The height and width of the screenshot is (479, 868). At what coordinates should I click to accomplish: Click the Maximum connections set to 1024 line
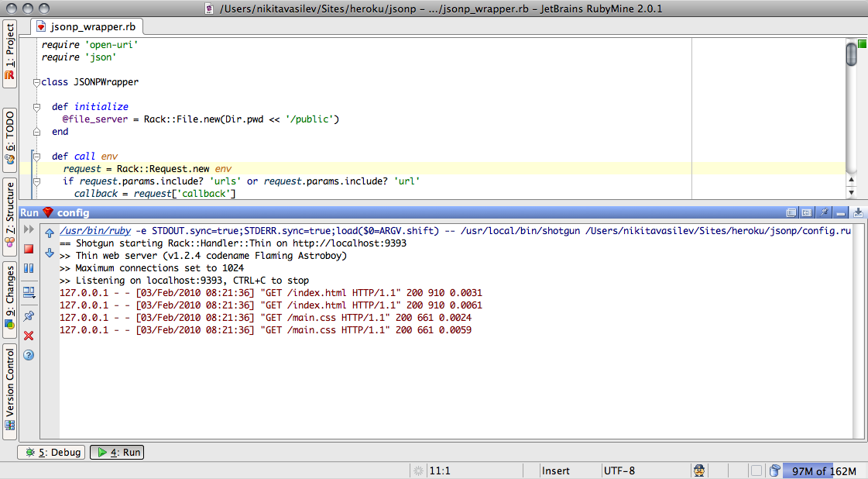click(x=152, y=267)
